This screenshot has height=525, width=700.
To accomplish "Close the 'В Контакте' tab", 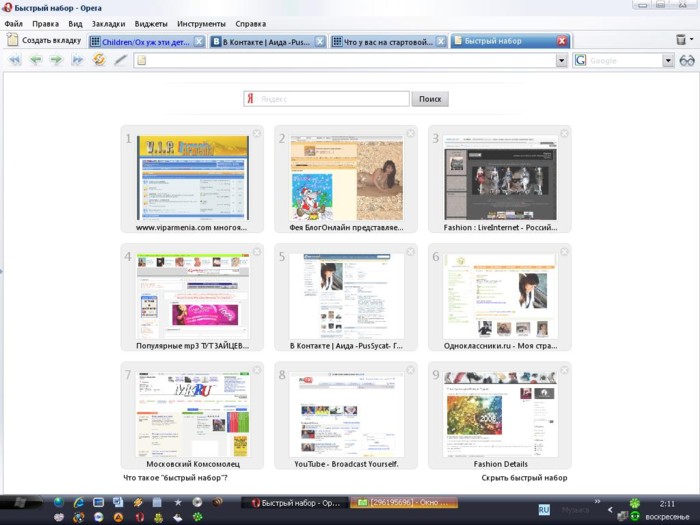I will click(320, 41).
